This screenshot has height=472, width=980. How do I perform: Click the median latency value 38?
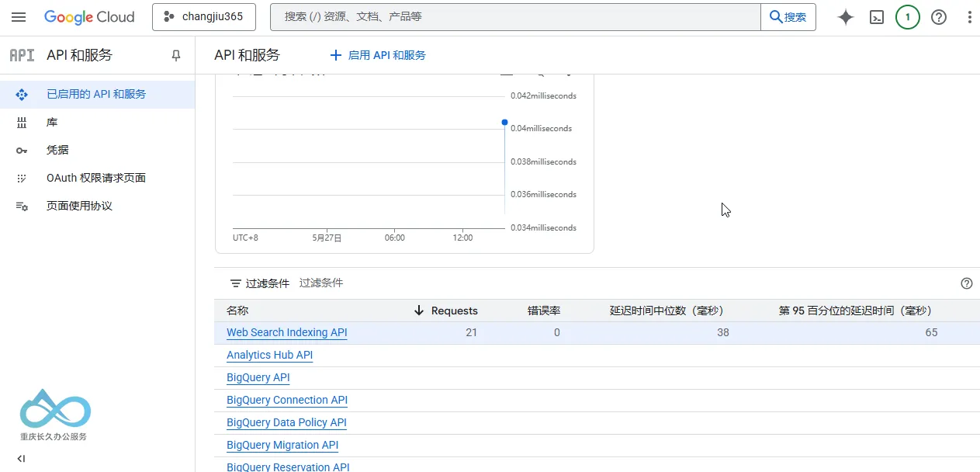(x=723, y=332)
